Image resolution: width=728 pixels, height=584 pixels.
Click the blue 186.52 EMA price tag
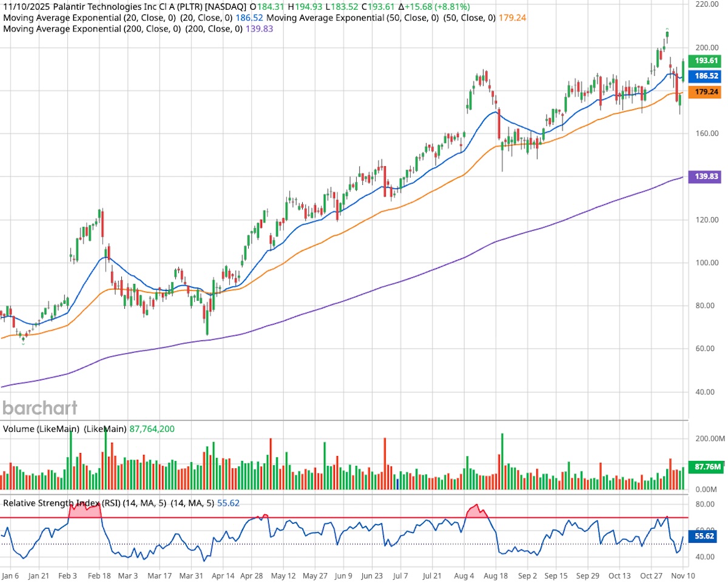pos(706,76)
